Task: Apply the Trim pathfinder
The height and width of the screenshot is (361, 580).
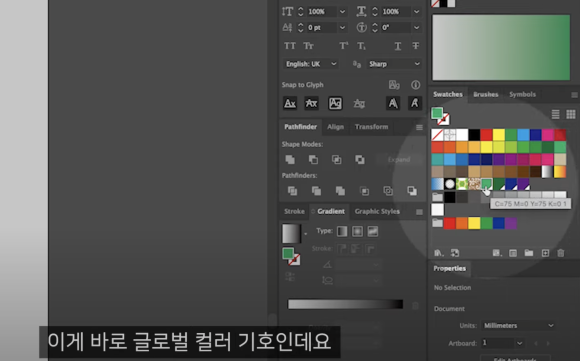Action: (316, 191)
